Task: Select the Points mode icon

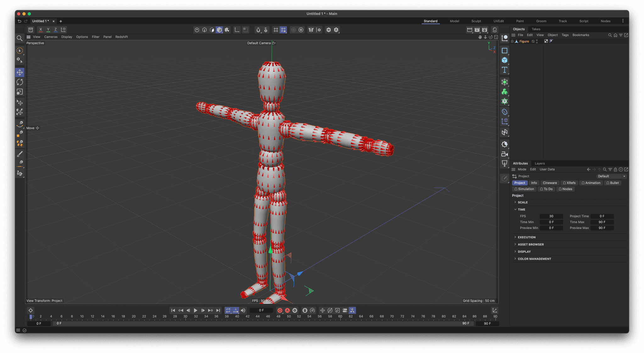Action: (197, 30)
